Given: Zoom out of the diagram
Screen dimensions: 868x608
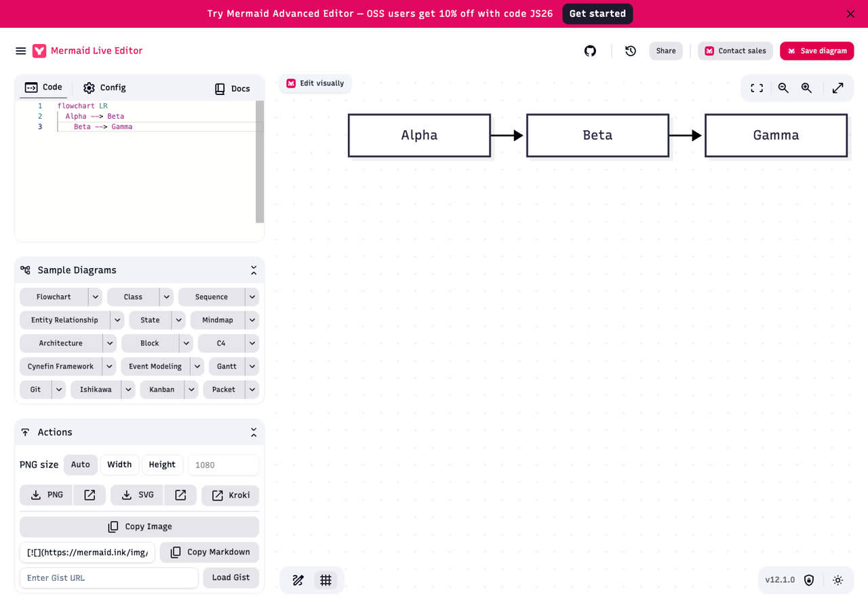Looking at the screenshot, I should 783,88.
